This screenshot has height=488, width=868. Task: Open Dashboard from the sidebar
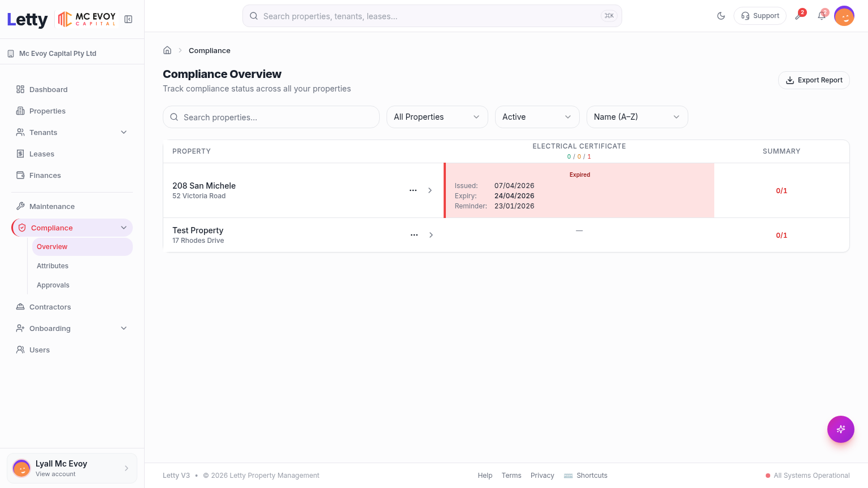72,89
